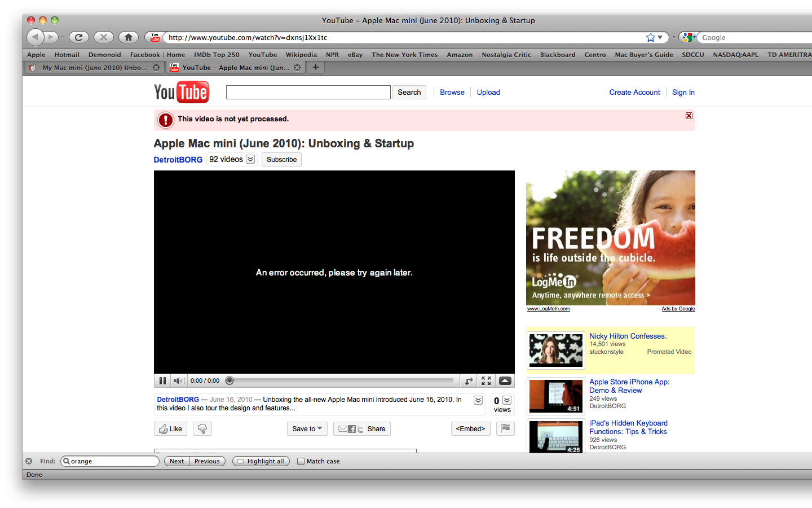Toggle Highlight all in Find bar
The width and height of the screenshot is (812, 508).
click(x=261, y=461)
